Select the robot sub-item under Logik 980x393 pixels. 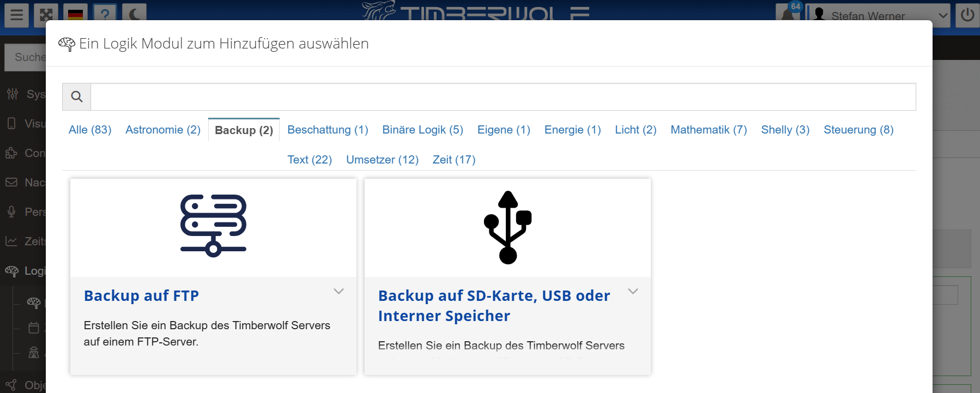tap(34, 352)
